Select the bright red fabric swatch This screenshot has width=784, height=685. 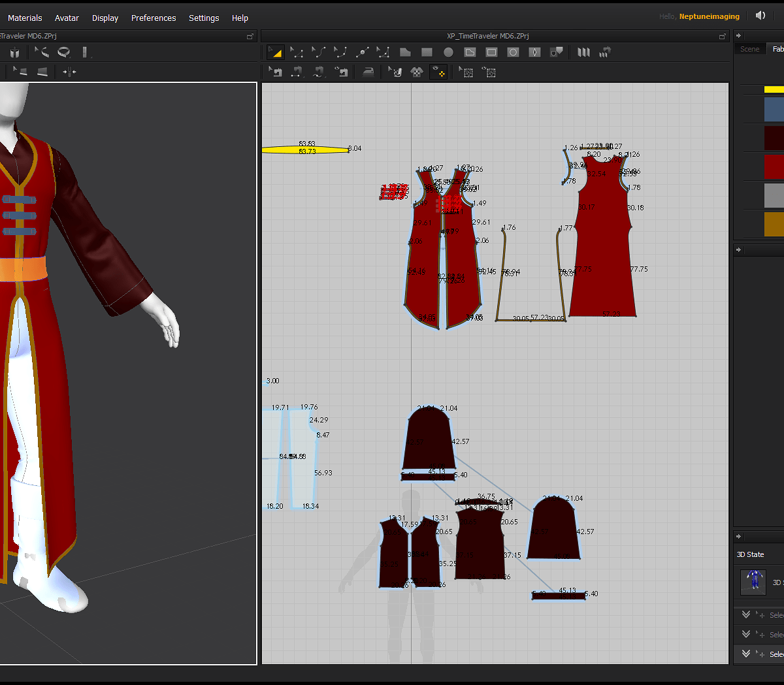pyautogui.click(x=774, y=167)
